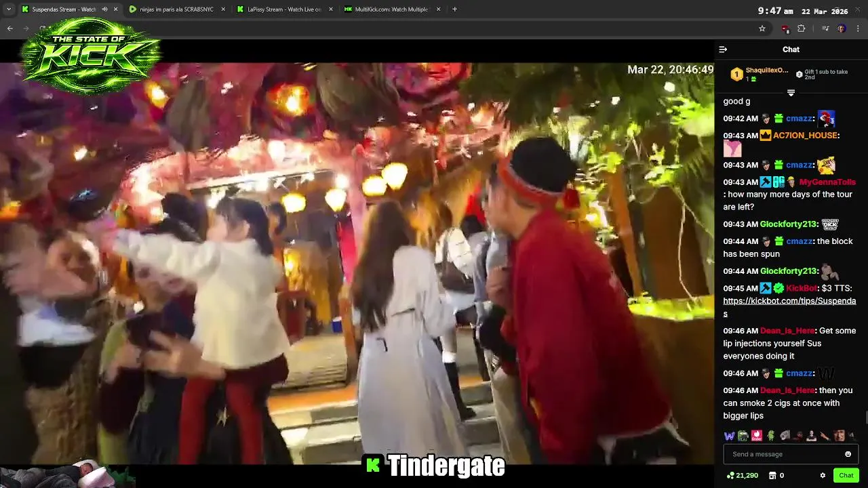Open browser three-dot menu

[x=859, y=28]
